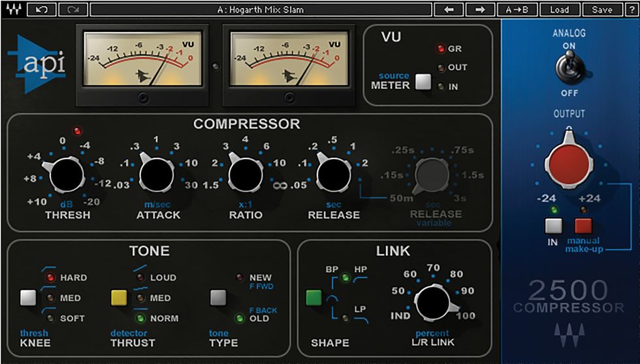The image size is (640, 364).
Task: Click right VU meter calibration screw
Action: tap(289, 97)
